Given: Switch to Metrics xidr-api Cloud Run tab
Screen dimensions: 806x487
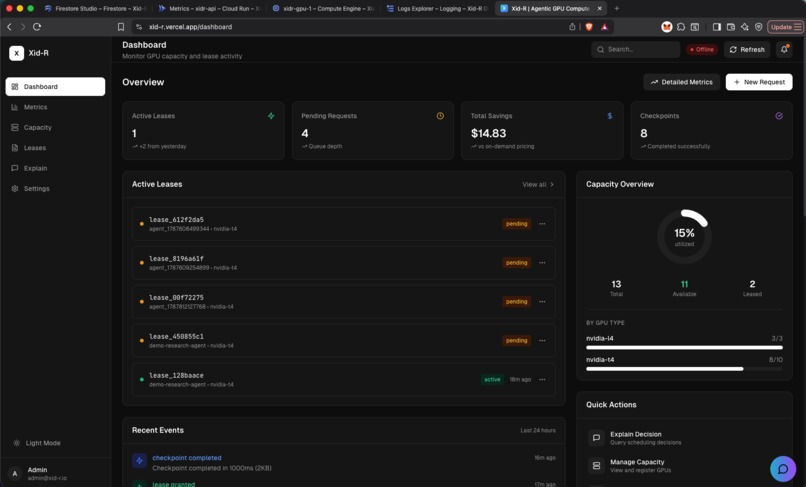Looking at the screenshot, I should click(x=210, y=8).
